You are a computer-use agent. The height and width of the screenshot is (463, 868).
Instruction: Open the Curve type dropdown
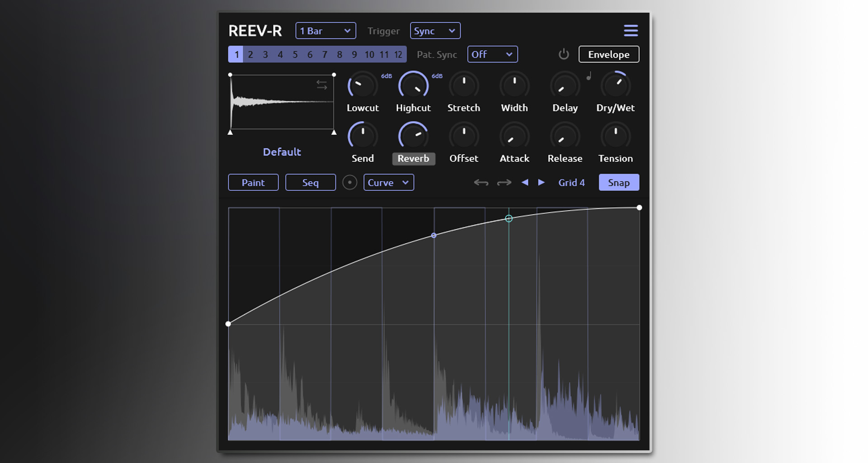tap(389, 183)
